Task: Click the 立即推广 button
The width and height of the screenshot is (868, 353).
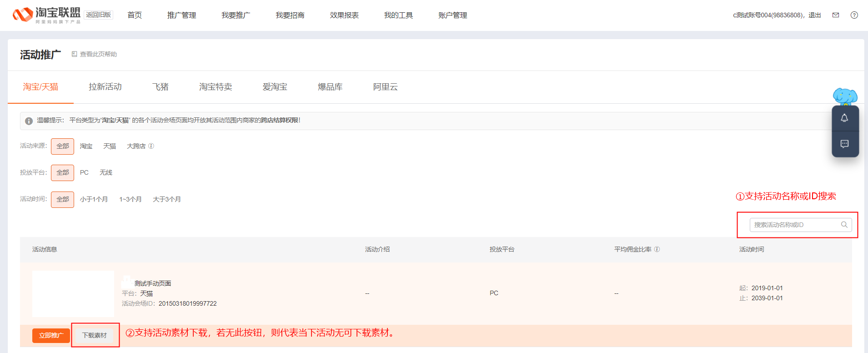Action: tap(51, 335)
